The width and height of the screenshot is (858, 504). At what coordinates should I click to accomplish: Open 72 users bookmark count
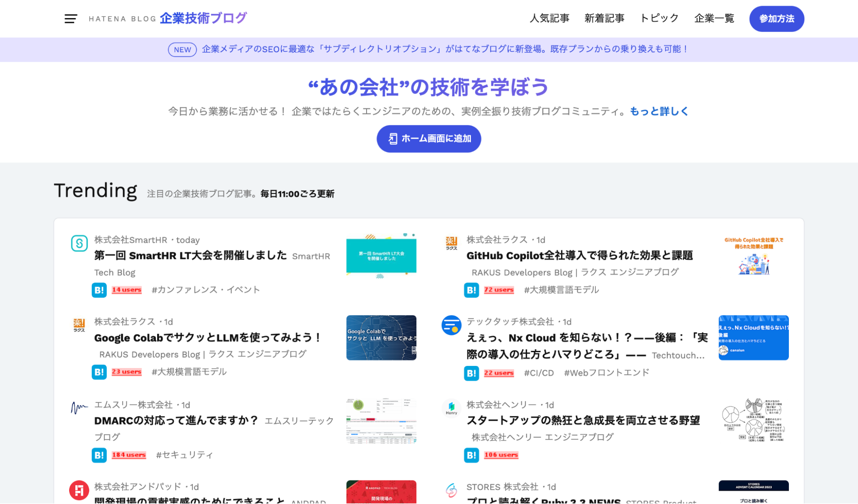tap(499, 290)
